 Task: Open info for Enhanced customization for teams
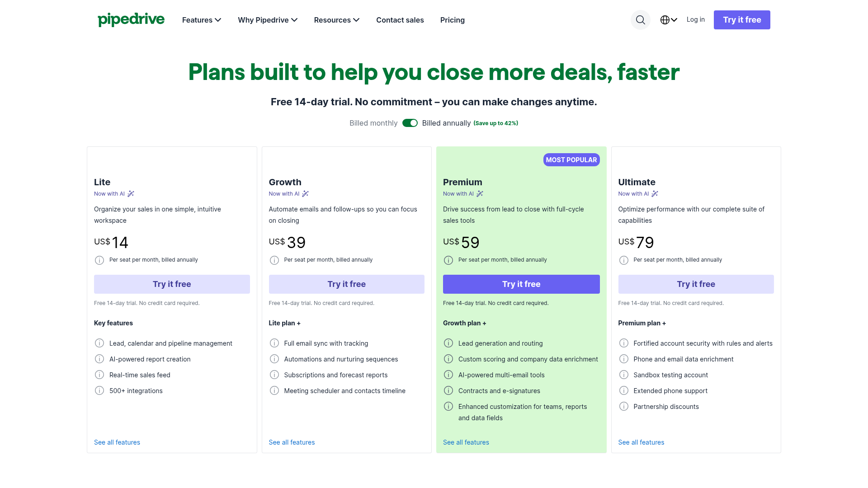point(448,406)
